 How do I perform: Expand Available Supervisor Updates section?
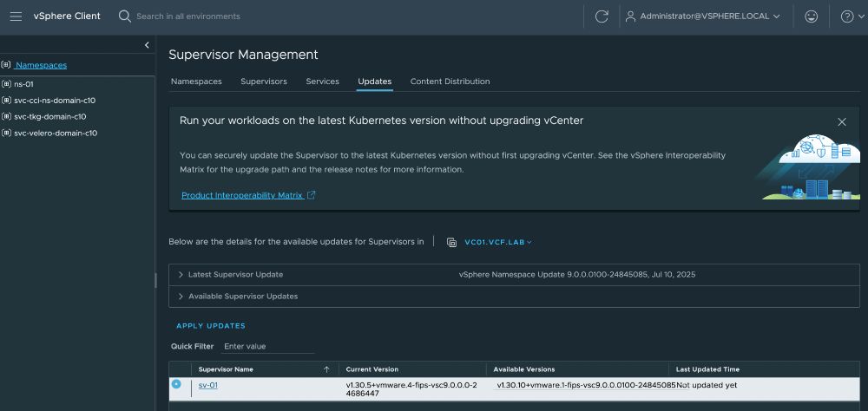(x=181, y=297)
